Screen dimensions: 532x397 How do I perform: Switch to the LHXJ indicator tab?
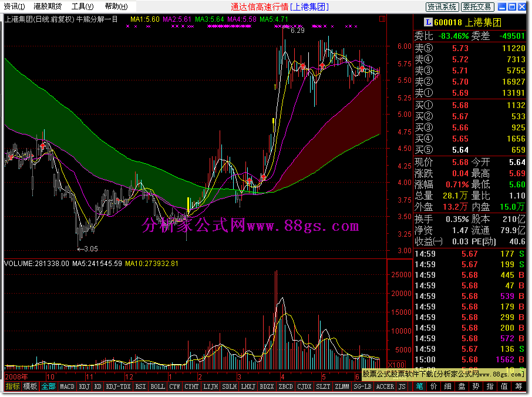(248, 386)
